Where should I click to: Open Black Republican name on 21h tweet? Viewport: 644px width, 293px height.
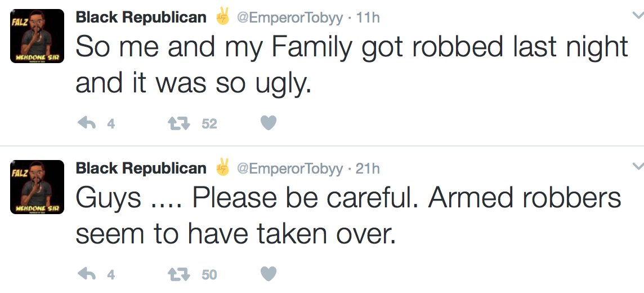pyautogui.click(x=141, y=168)
